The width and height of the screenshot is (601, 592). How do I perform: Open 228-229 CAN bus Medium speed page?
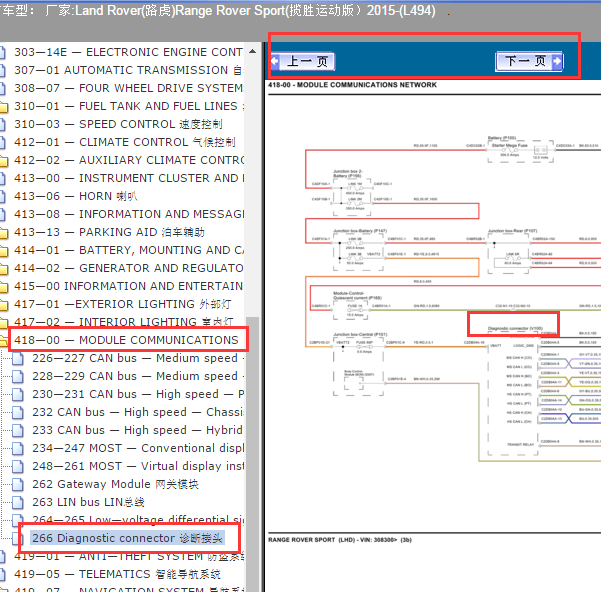point(138,376)
